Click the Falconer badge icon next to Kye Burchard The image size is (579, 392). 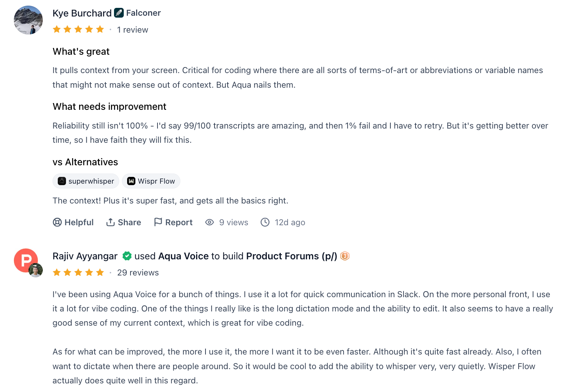119,12
